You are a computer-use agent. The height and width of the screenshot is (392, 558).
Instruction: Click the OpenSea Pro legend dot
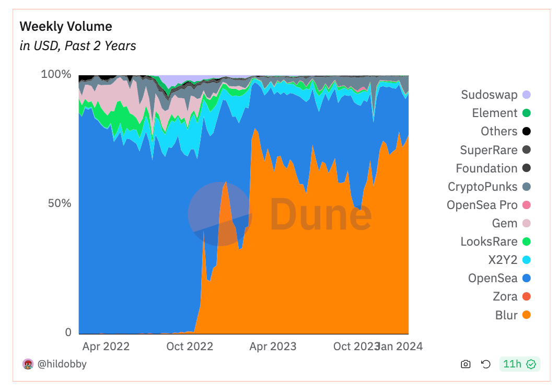tap(526, 205)
